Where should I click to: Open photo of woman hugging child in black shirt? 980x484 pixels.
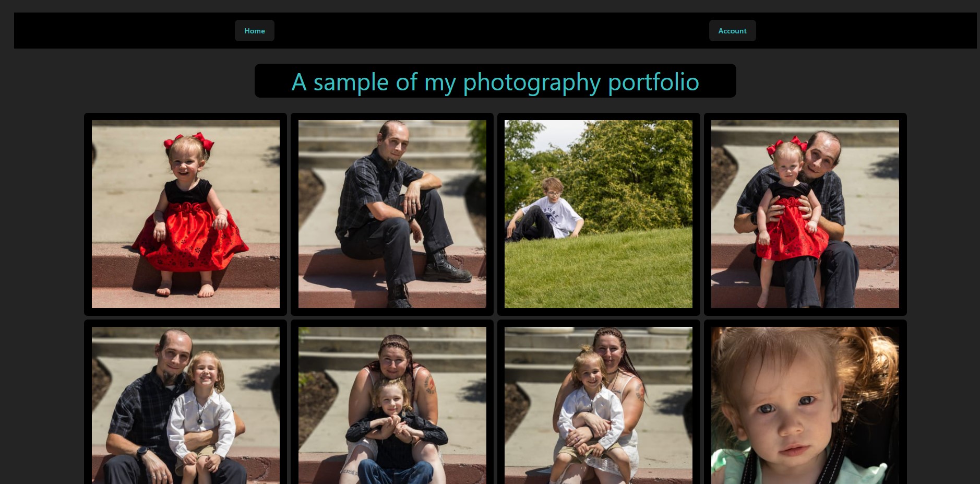(392, 406)
